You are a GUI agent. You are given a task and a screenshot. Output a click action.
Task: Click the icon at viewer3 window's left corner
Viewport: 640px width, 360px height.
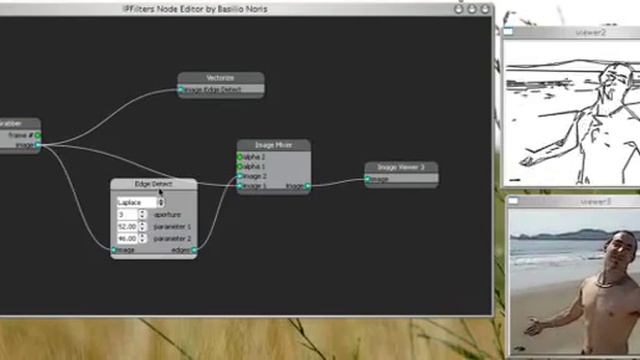(x=513, y=201)
